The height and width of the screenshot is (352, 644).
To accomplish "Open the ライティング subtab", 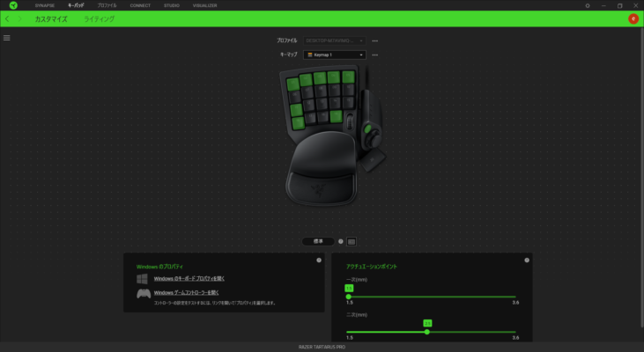I will tap(99, 19).
